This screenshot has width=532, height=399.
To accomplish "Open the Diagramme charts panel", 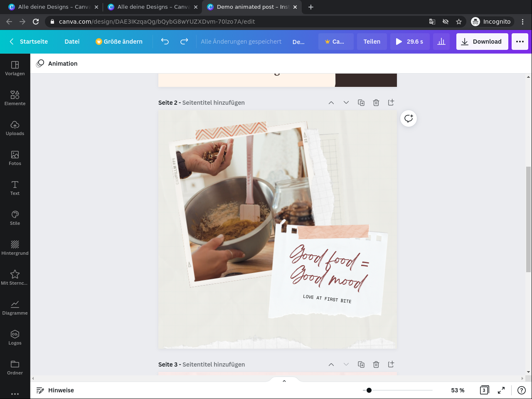I will pos(15,308).
